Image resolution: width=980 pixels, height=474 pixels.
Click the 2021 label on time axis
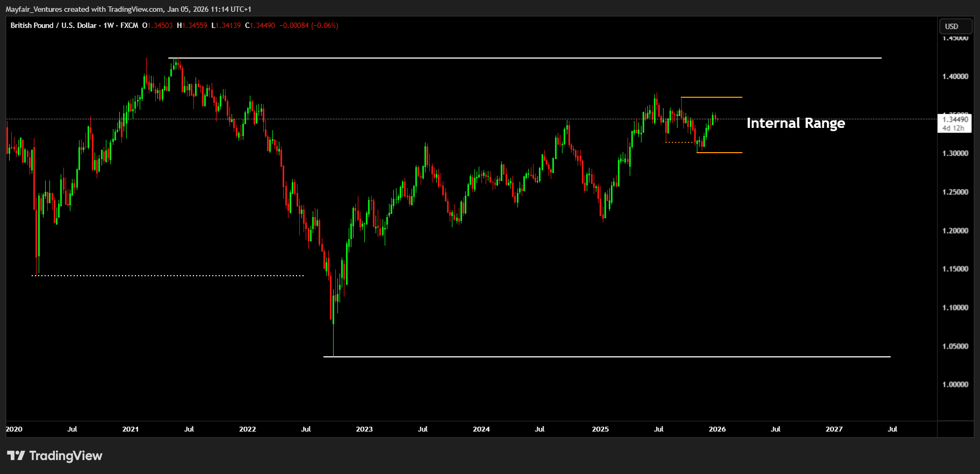tap(131, 429)
